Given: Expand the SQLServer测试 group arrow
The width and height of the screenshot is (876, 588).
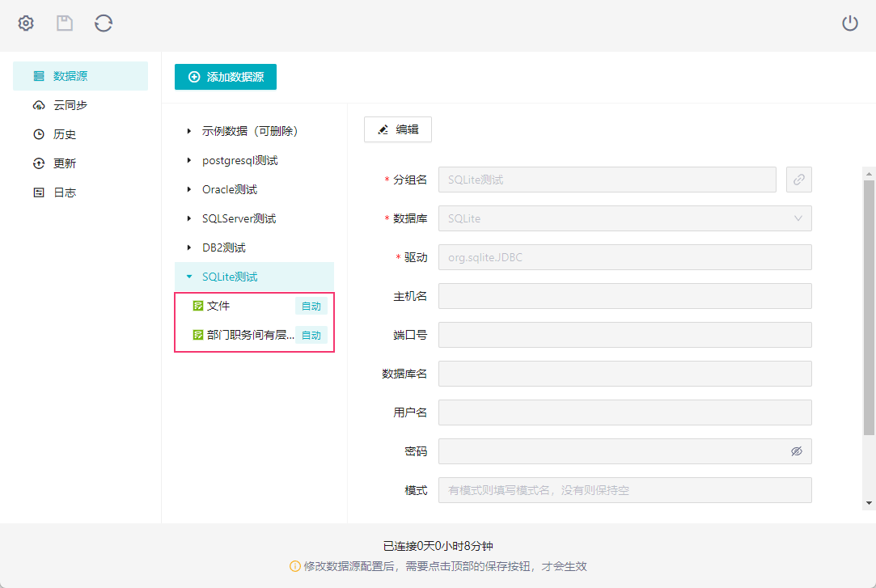Looking at the screenshot, I should coord(188,218).
